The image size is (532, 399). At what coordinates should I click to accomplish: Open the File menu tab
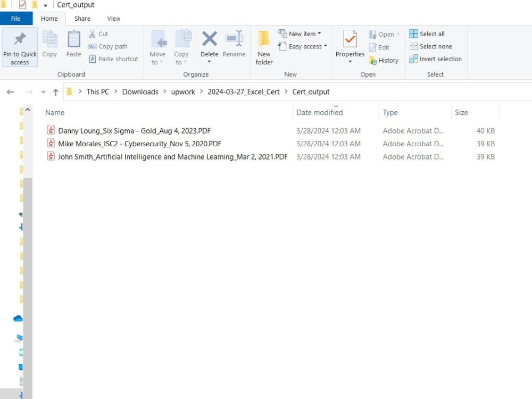[x=16, y=19]
